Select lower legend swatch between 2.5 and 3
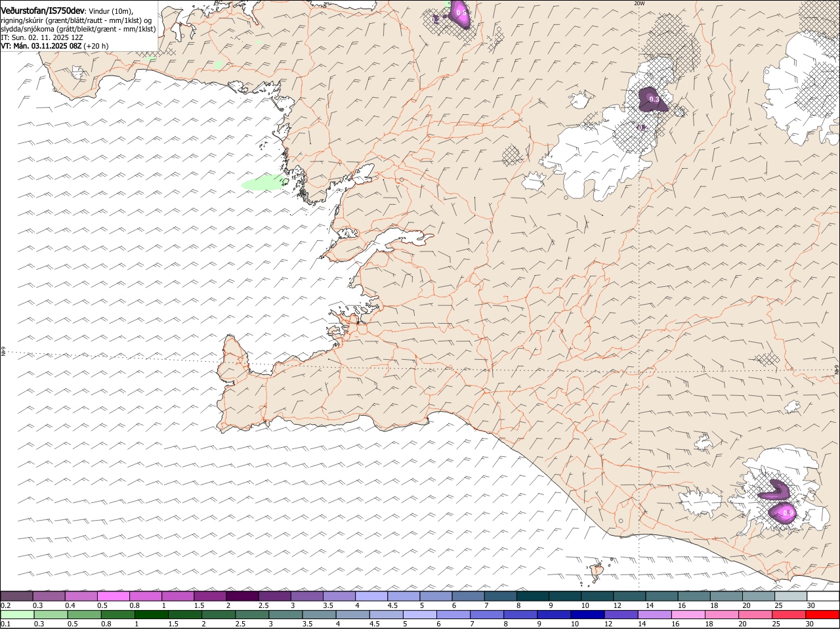Viewport: 840px width, 629px height. click(252, 615)
